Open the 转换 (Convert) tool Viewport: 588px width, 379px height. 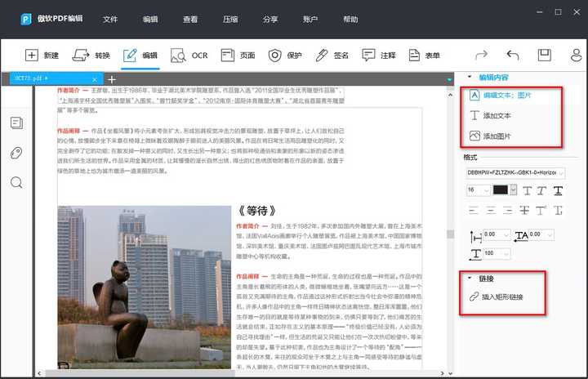(91, 56)
